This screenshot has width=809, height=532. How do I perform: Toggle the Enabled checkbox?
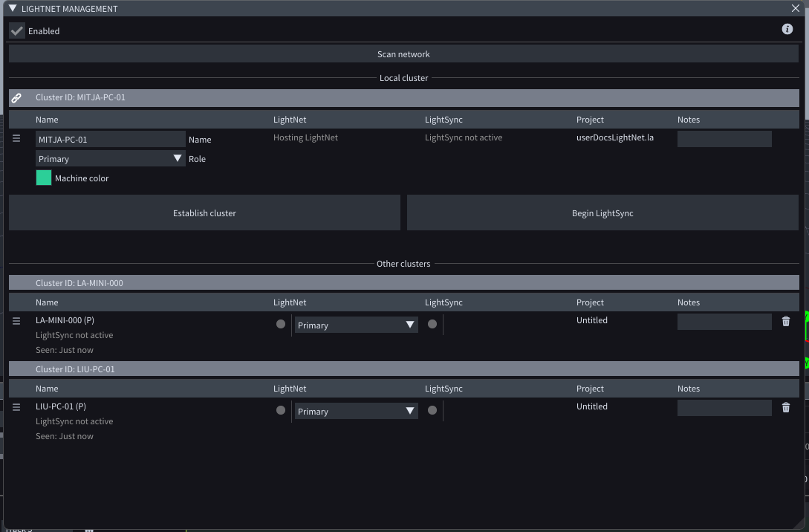coord(16,30)
